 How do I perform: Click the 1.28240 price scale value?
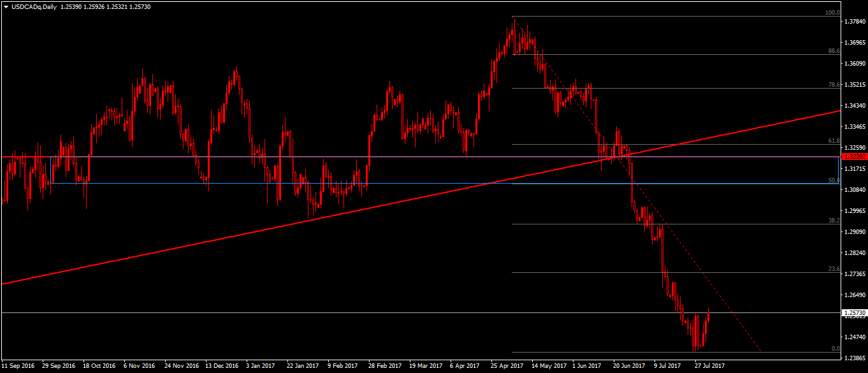click(855, 253)
